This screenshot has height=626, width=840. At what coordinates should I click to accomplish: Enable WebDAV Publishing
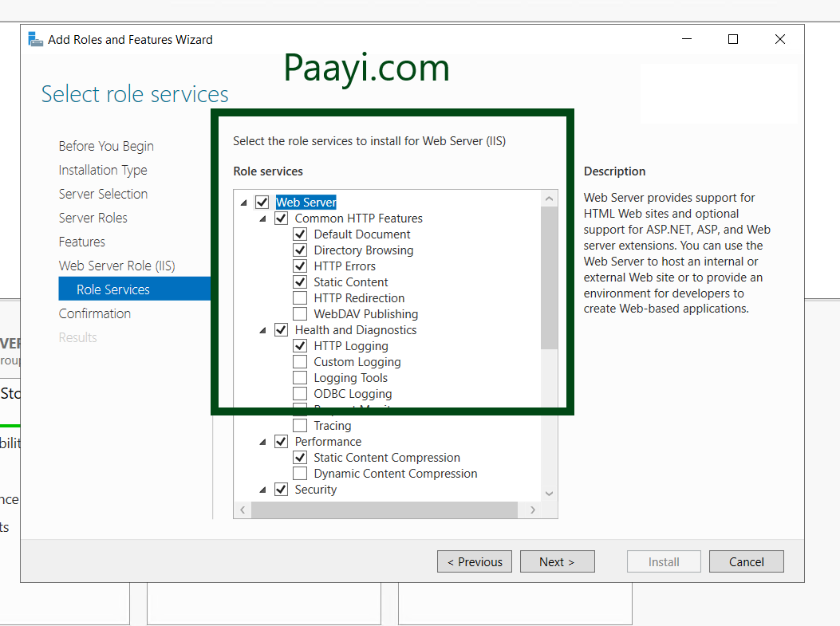(x=300, y=313)
